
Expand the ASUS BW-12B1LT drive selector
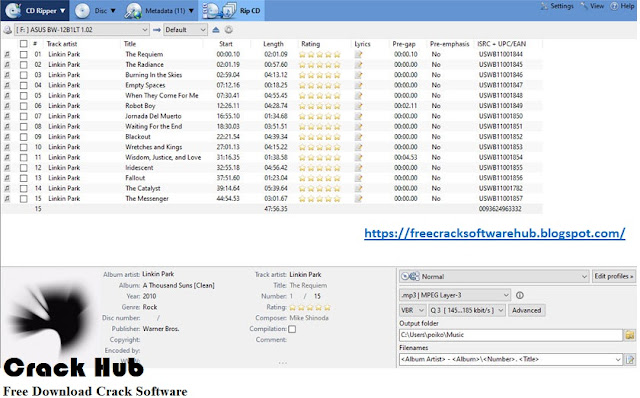pos(82,30)
